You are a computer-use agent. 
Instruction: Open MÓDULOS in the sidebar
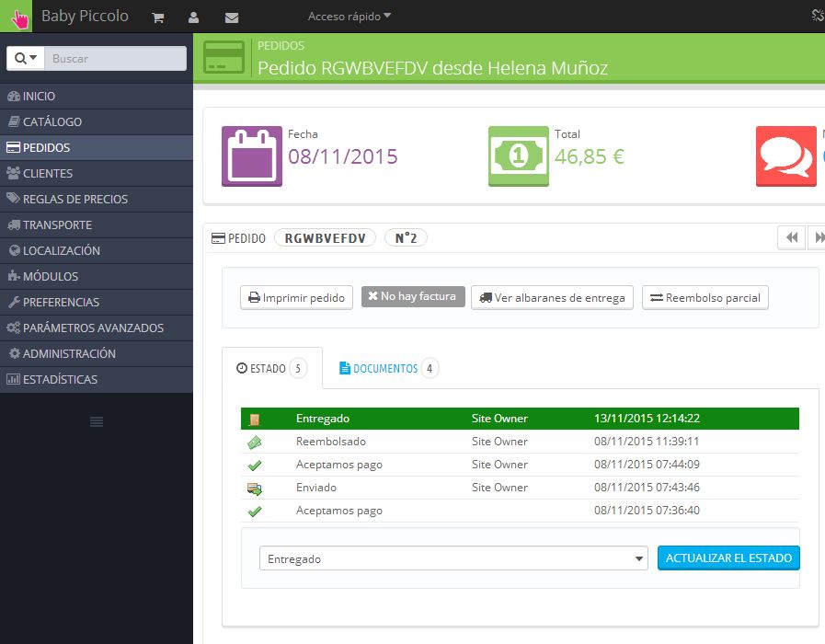[97, 277]
